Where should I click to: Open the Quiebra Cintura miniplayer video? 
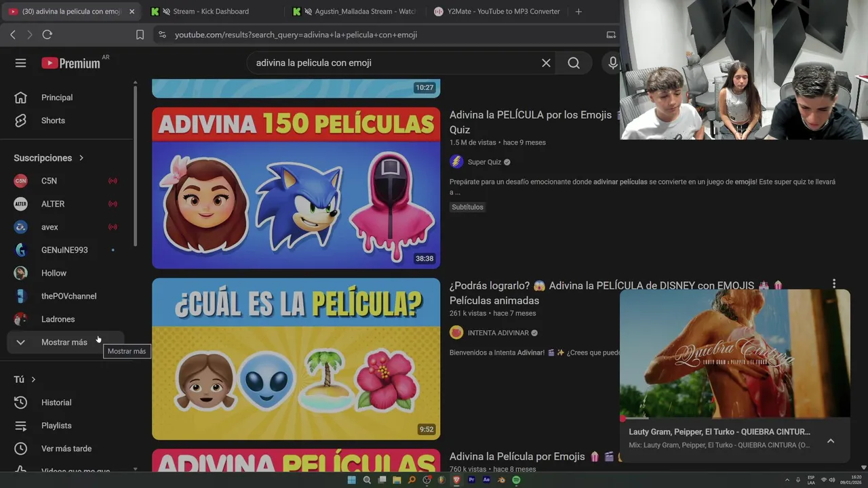coord(735,354)
